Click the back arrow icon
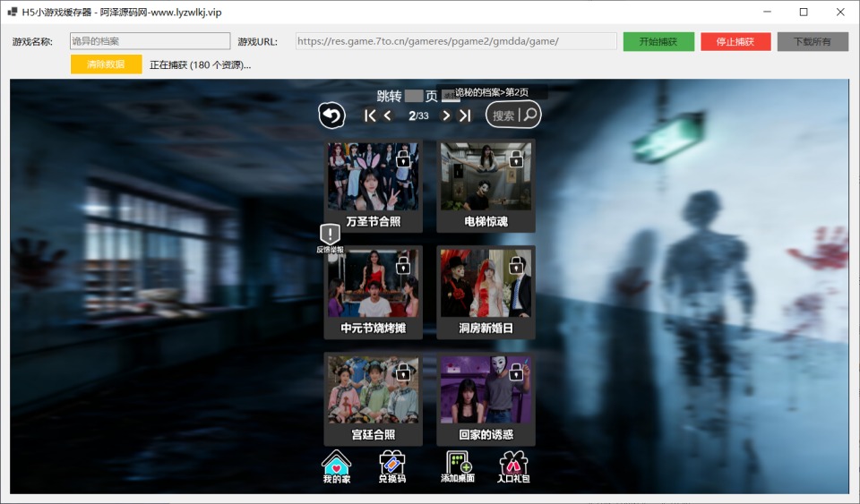This screenshot has width=860, height=504. pos(331,115)
